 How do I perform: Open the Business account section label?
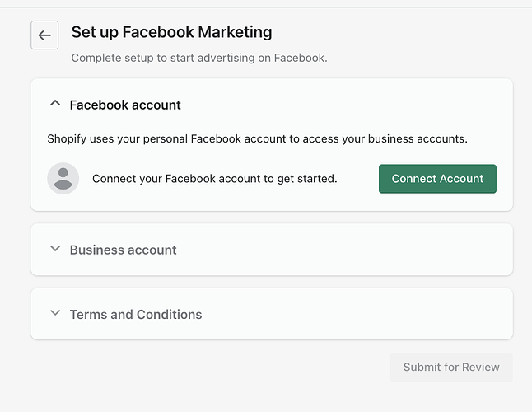pyautogui.click(x=124, y=250)
